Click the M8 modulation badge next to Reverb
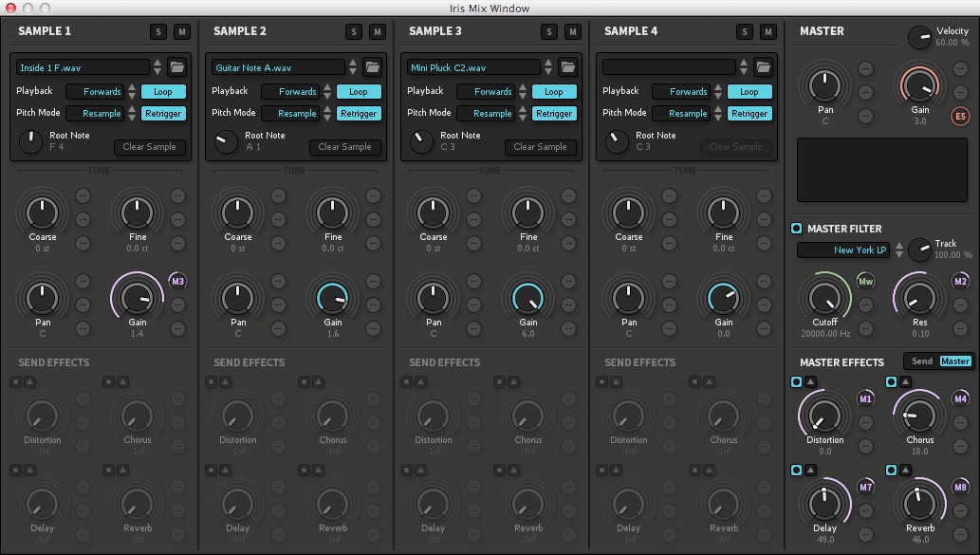Image resolution: width=980 pixels, height=555 pixels. coord(960,488)
